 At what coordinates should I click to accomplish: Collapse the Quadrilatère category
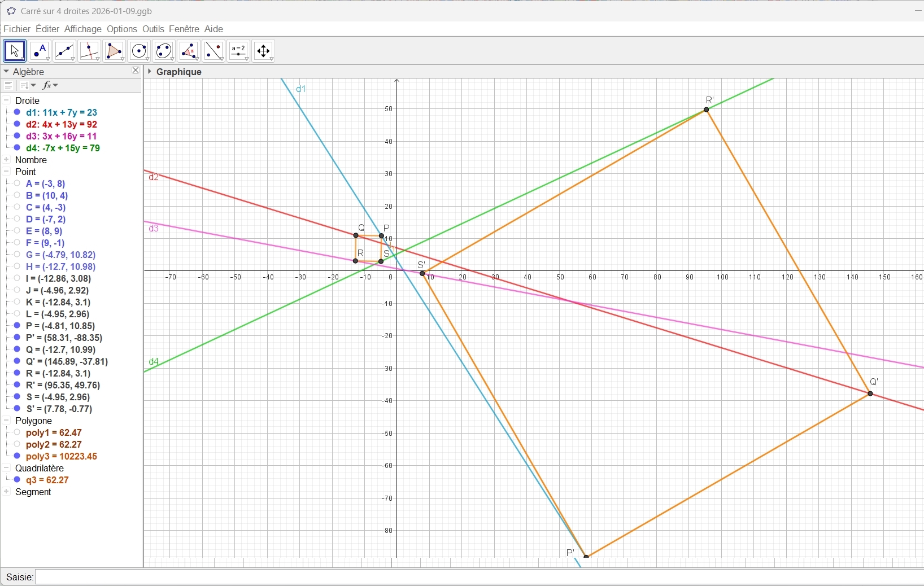click(x=7, y=468)
